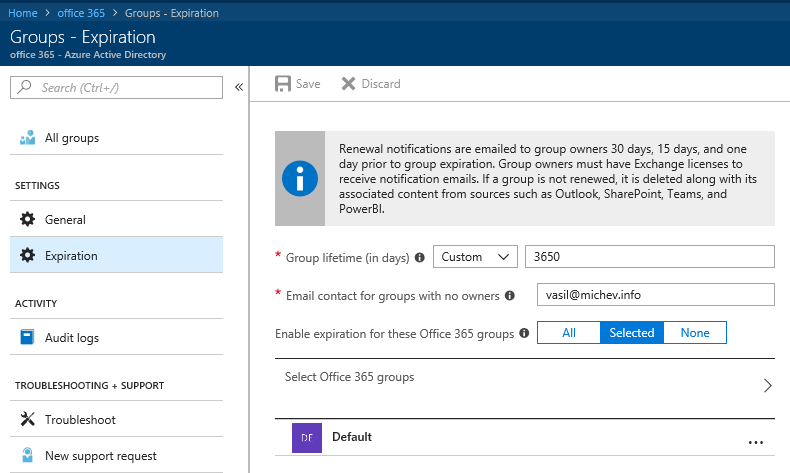
Task: Click the Save disk icon
Action: click(283, 84)
